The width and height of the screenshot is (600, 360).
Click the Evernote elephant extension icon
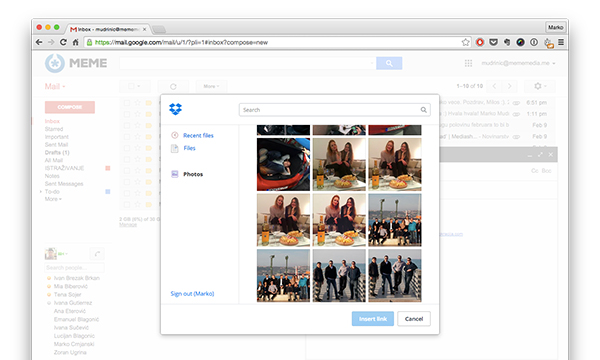pos(507,42)
